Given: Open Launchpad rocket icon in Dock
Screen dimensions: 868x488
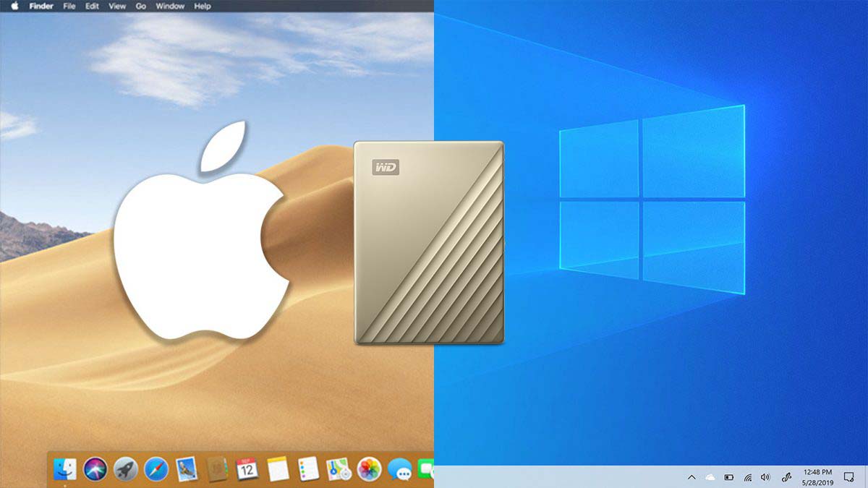Looking at the screenshot, I should [126, 468].
